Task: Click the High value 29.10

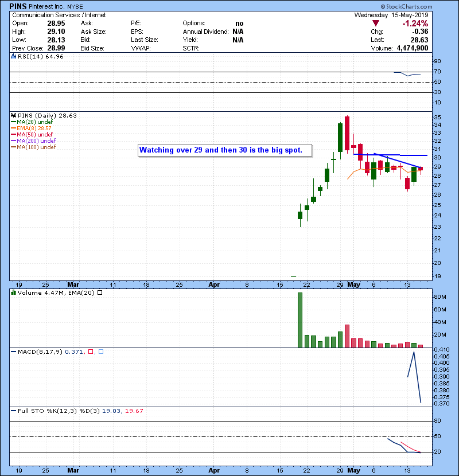Action: tap(56, 32)
